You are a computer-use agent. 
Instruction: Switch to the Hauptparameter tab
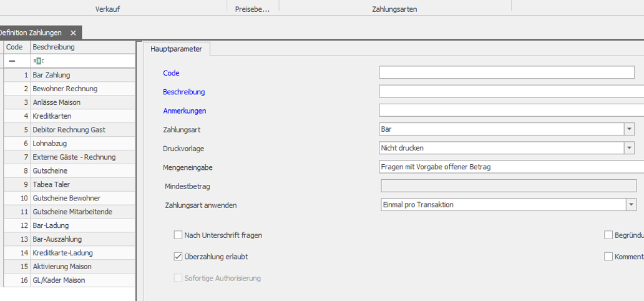point(177,48)
